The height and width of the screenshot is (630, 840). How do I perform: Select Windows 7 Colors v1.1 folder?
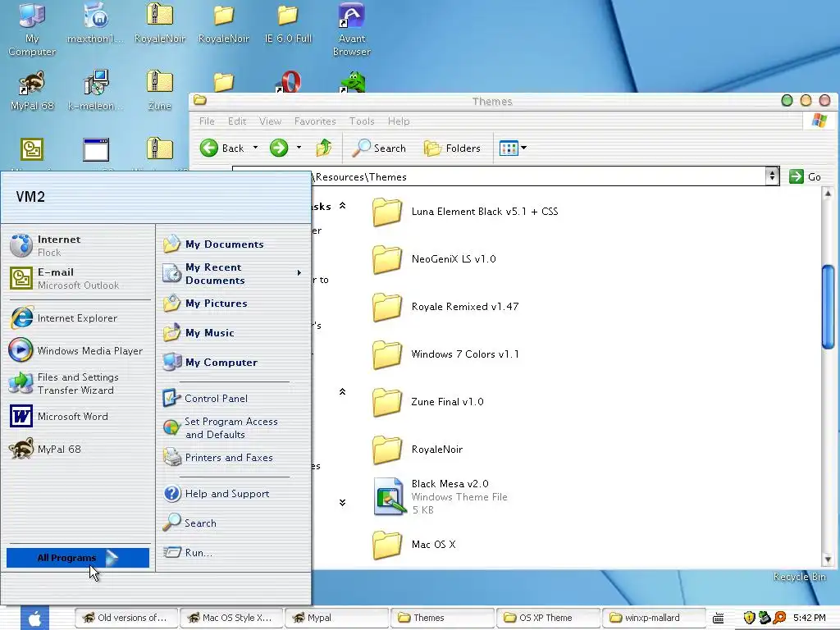[x=445, y=354]
